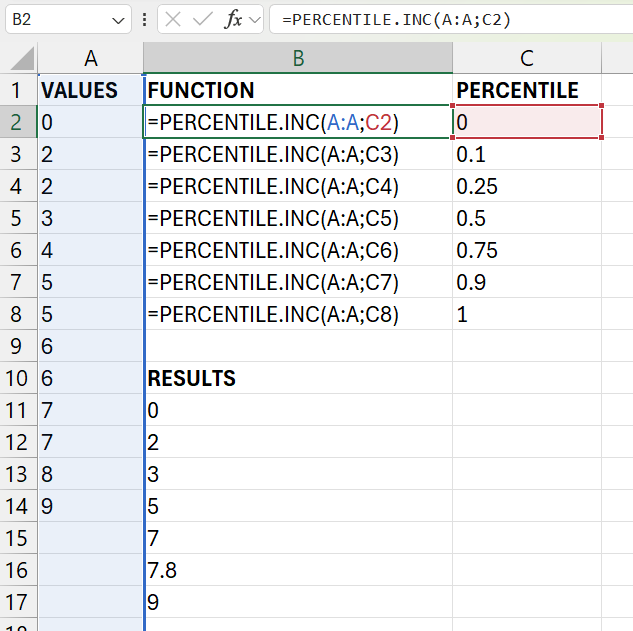633x631 pixels.
Task: Click result value 3 in row 13
Action: 298,474
